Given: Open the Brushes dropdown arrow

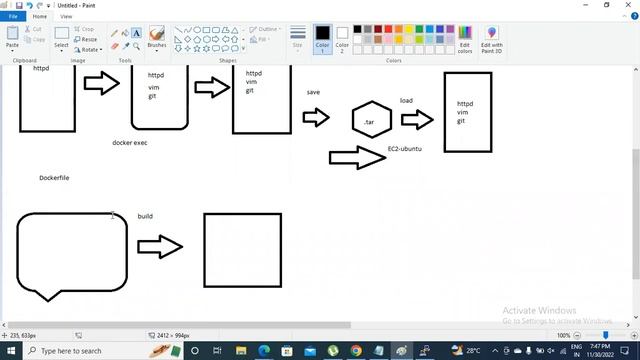Looking at the screenshot, I should [157, 51].
